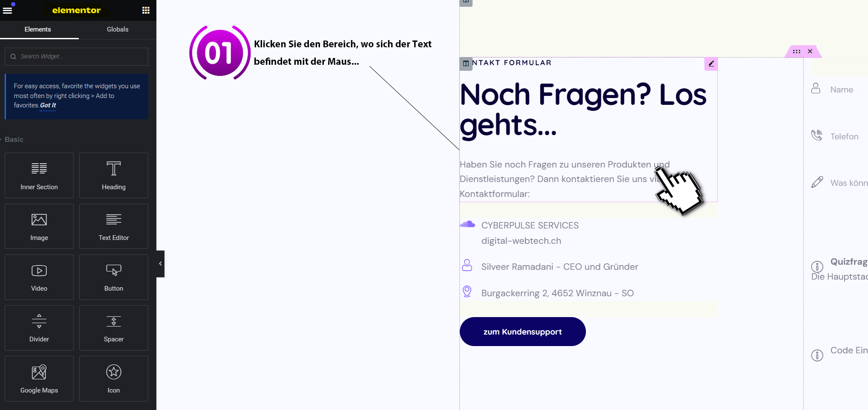Click the drag handle above the section
This screenshot has width=868, height=410.
tap(796, 51)
